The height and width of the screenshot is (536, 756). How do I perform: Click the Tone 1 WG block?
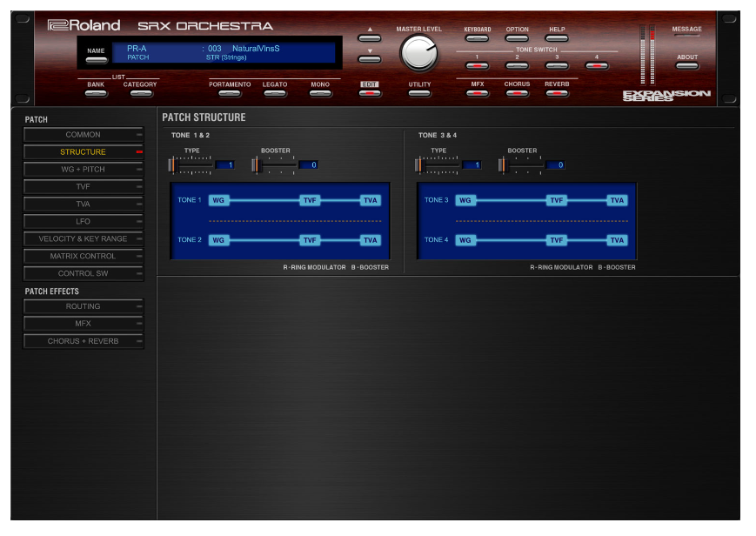pyautogui.click(x=219, y=200)
